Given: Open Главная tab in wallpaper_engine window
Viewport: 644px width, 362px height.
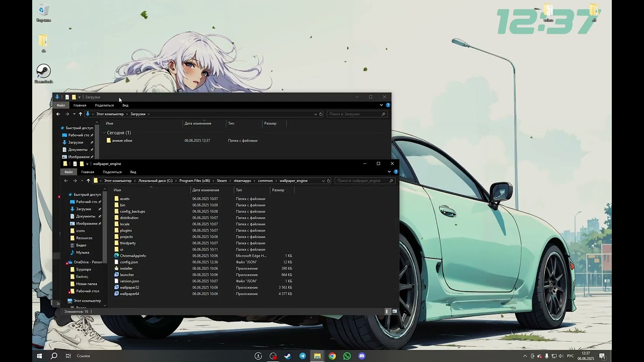Looking at the screenshot, I should coord(88,172).
